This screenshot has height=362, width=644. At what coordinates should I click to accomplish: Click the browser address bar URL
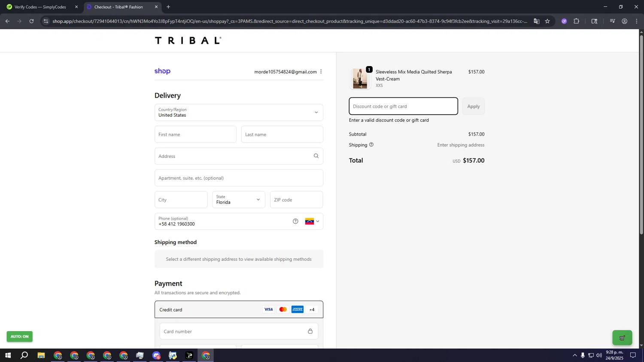[x=290, y=21]
